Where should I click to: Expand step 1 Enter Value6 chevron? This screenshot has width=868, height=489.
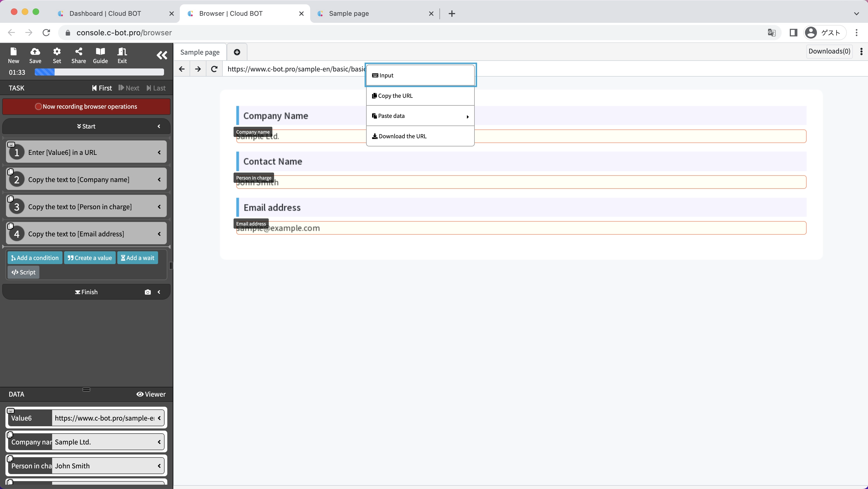tap(159, 152)
